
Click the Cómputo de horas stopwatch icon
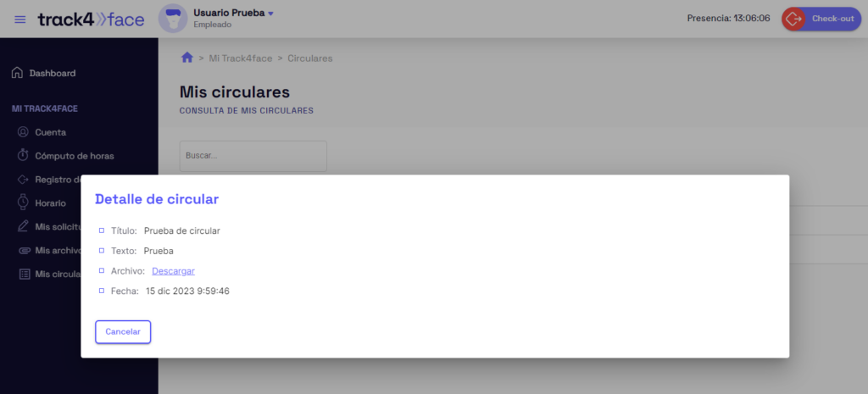pos(23,155)
